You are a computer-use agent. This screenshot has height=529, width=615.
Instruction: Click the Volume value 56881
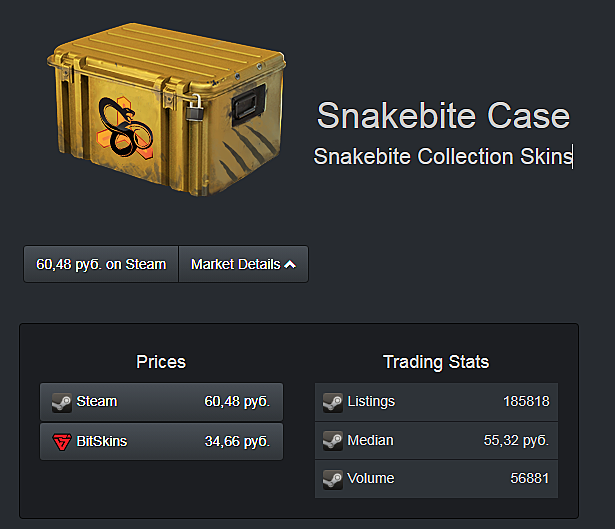click(530, 479)
